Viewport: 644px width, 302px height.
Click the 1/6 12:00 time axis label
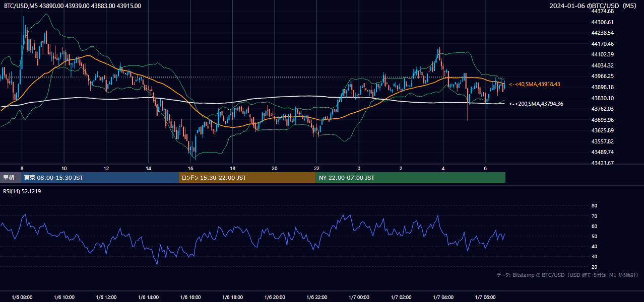click(x=106, y=297)
